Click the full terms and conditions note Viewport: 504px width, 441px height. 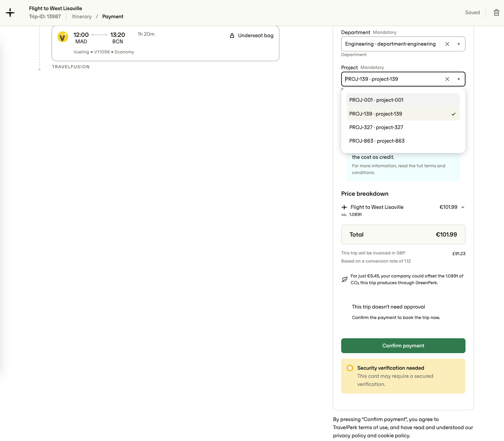click(399, 169)
